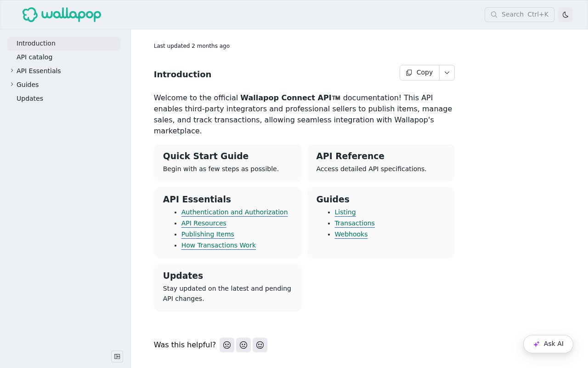Copy the page with the Copy button
588x368 pixels.
pyautogui.click(x=419, y=73)
